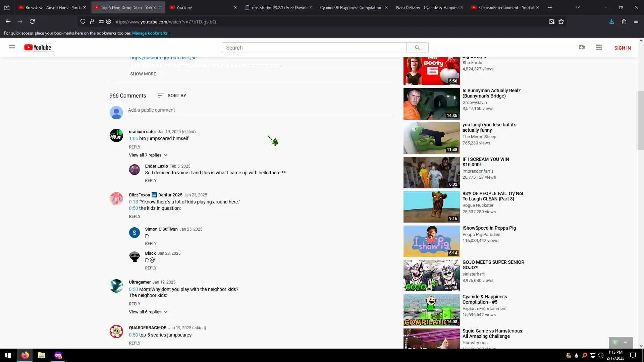Switch to Brewstew Airsoft Guns tab
This screenshot has height=362, width=644.
tap(50, 7)
